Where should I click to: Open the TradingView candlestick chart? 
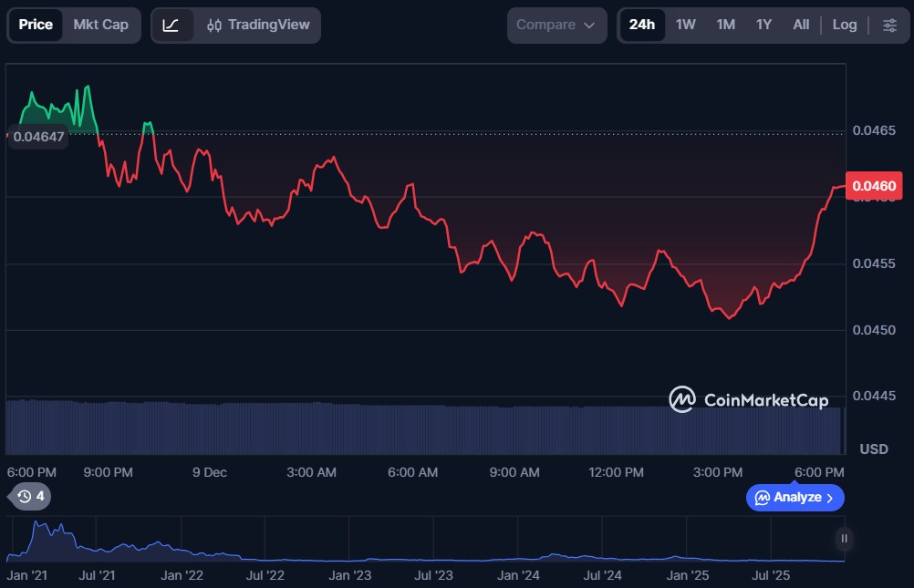point(258,25)
